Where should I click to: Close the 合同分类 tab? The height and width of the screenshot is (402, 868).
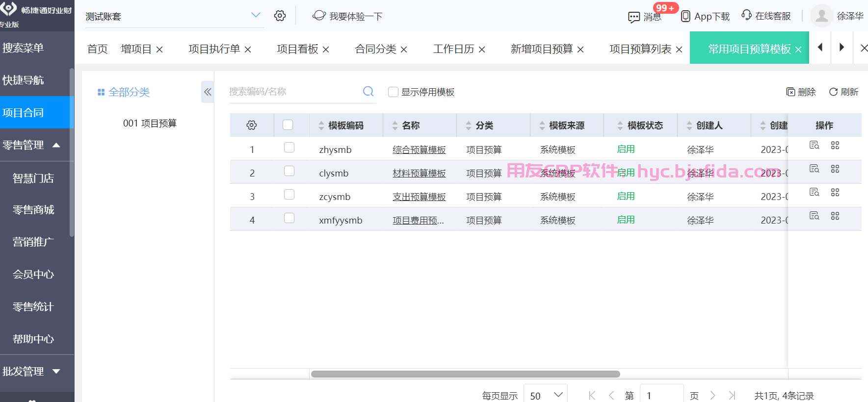pos(404,50)
